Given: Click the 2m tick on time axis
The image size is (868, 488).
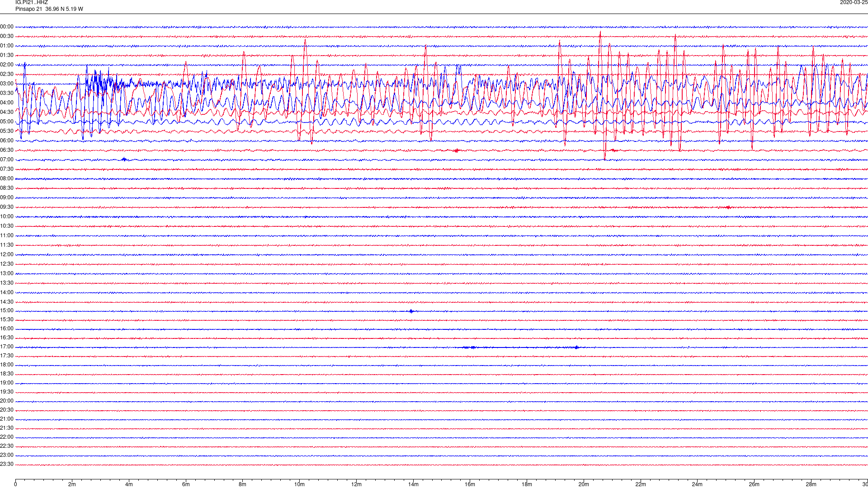Looking at the screenshot, I should 72,484.
